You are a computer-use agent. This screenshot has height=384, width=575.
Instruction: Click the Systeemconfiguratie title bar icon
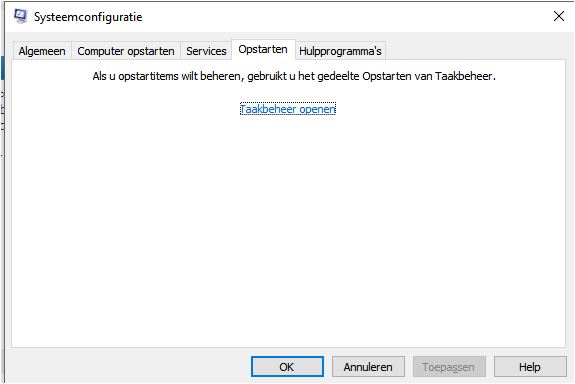pos(20,16)
